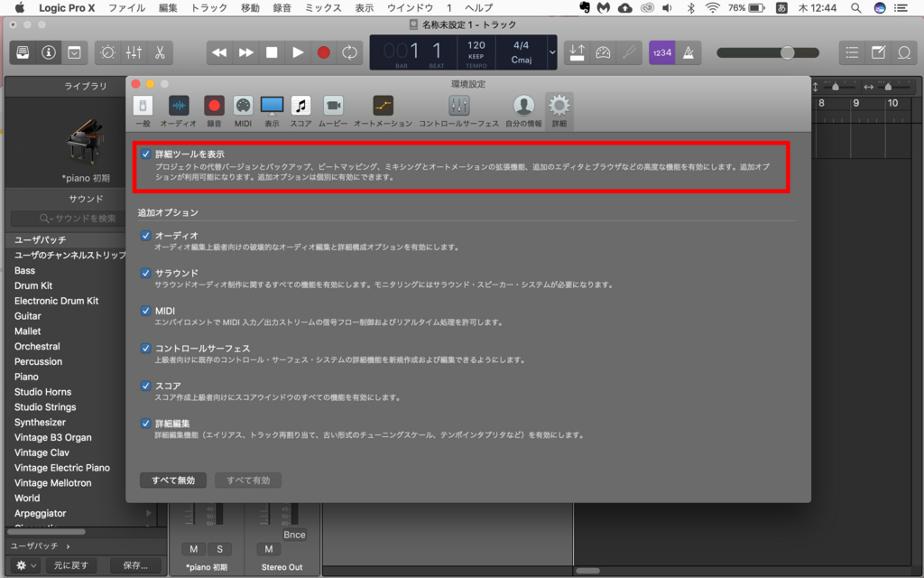This screenshot has height=578, width=924.
Task: Click the Play transport button
Action: tap(298, 52)
